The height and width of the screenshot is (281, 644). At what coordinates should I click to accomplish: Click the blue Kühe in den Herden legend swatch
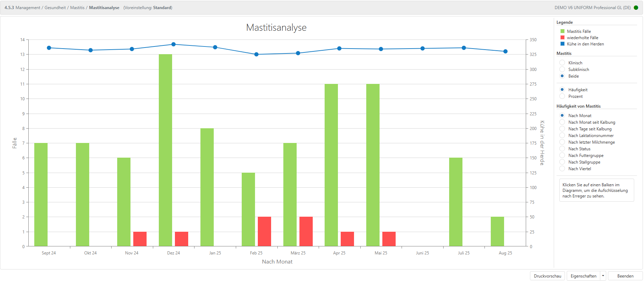coord(562,44)
